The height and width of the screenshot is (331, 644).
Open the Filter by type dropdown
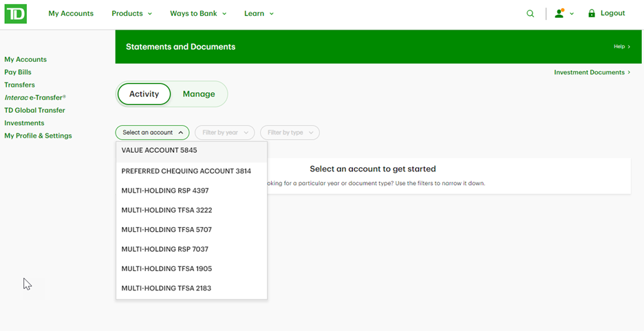tap(290, 133)
